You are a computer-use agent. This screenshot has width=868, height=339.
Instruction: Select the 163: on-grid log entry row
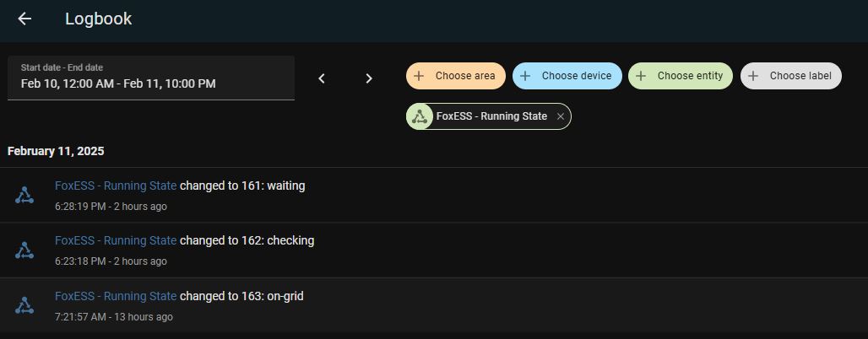[x=507, y=305]
